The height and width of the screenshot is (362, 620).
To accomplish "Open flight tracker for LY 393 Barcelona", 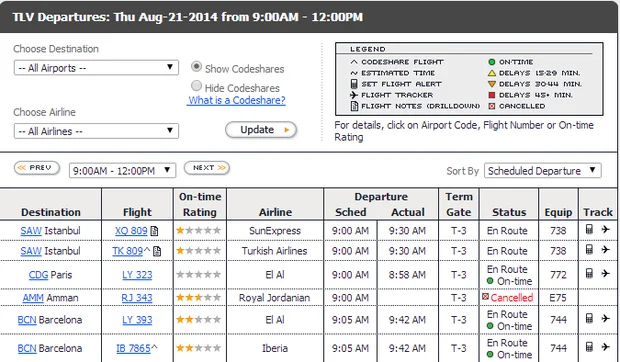I will [x=605, y=318].
